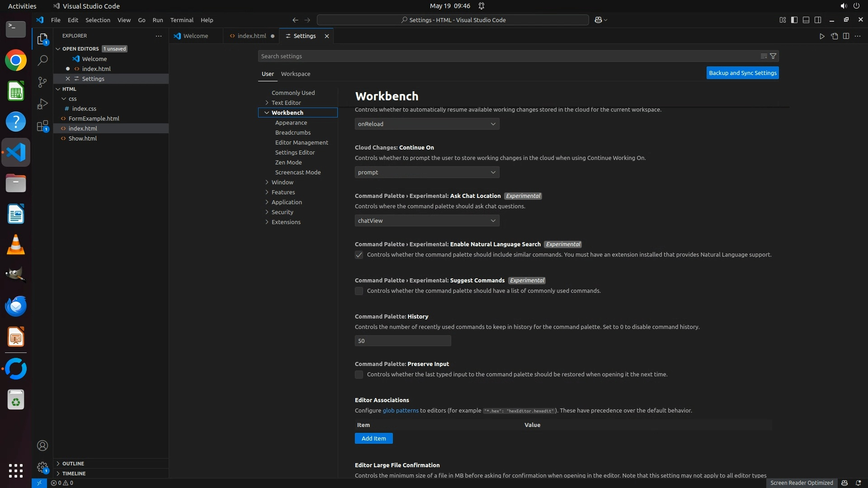The width and height of the screenshot is (868, 488).
Task: Switch to the Workspace settings tab
Action: click(x=295, y=74)
